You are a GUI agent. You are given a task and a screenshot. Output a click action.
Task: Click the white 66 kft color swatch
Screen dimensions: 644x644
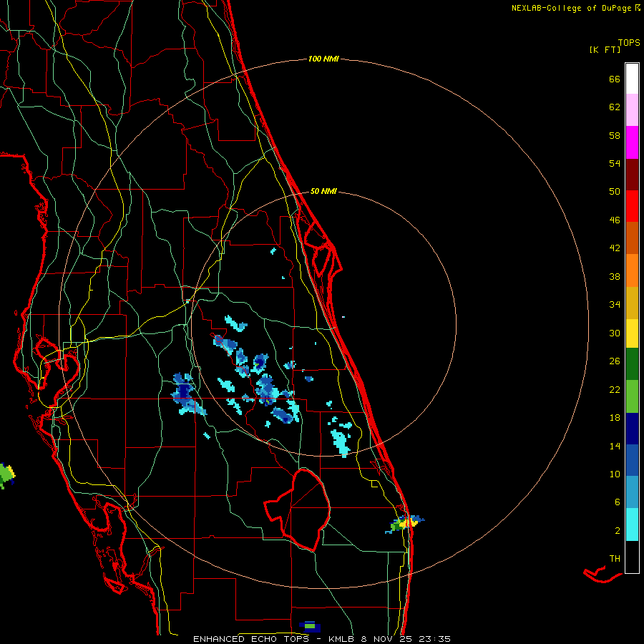[x=632, y=79]
